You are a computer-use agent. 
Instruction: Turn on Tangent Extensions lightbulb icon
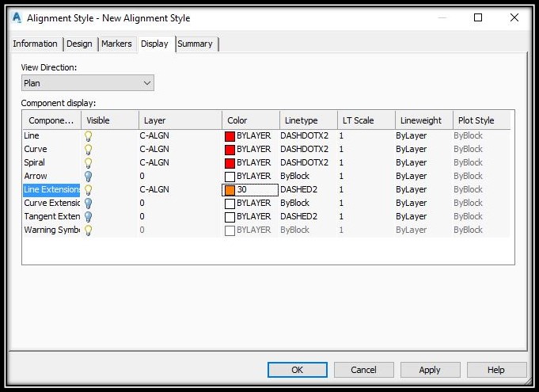point(89,217)
